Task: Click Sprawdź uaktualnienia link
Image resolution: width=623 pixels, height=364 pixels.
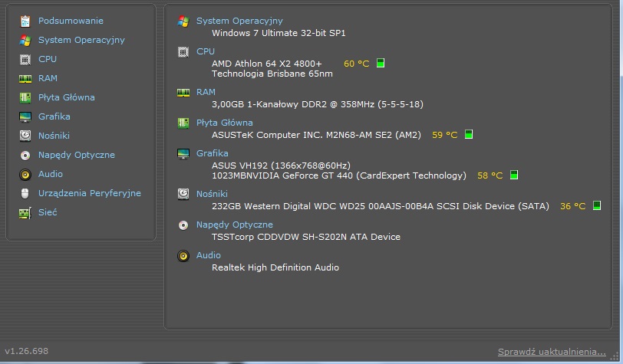Action: pos(552,352)
